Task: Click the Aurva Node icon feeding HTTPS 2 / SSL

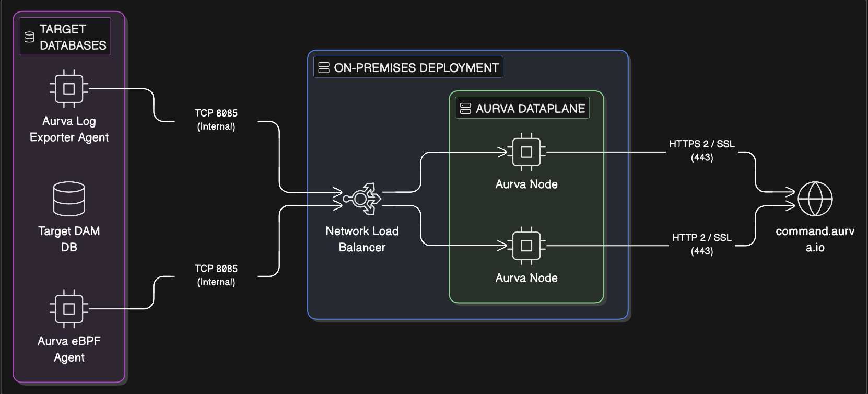Action: (526, 152)
